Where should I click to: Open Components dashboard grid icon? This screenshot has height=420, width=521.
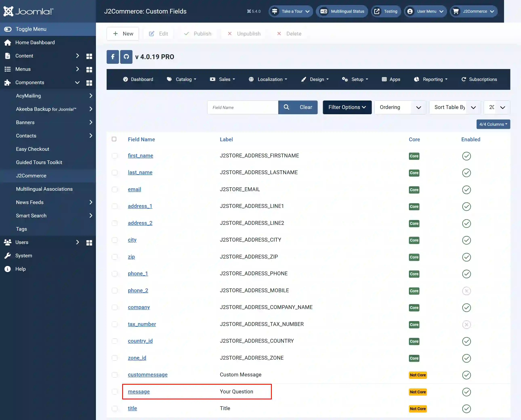pos(89,83)
